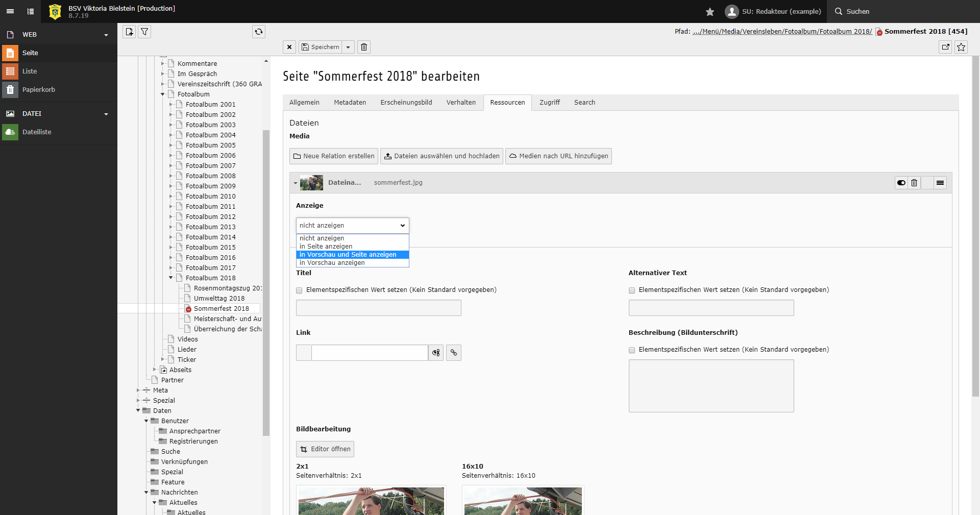This screenshot has width=980, height=515.
Task: Toggle visibility of the sommerfest.jpg relation
Action: (x=901, y=183)
